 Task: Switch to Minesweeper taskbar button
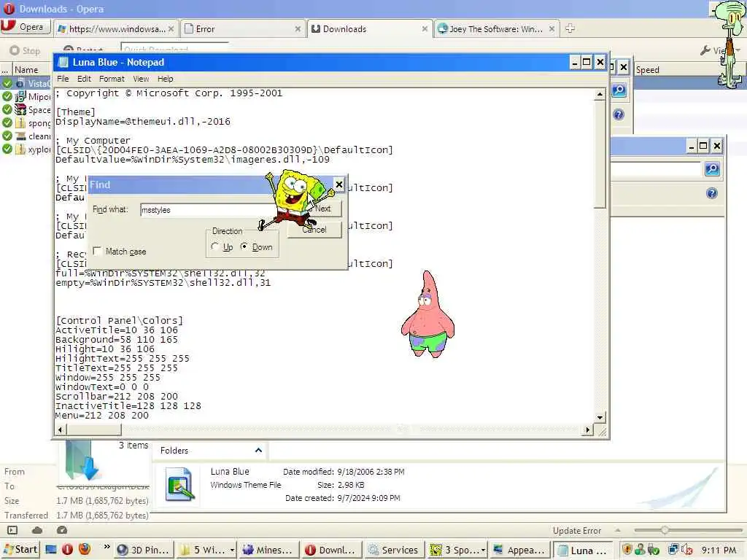tap(268, 550)
